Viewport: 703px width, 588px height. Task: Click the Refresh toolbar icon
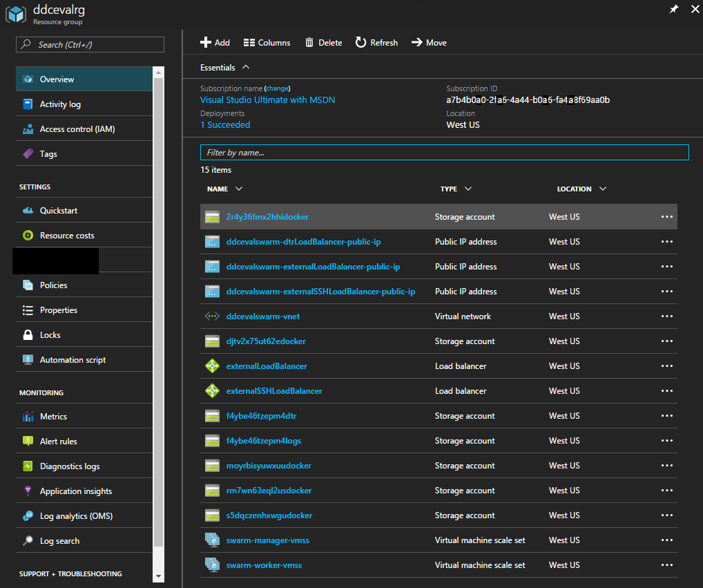[x=360, y=42]
